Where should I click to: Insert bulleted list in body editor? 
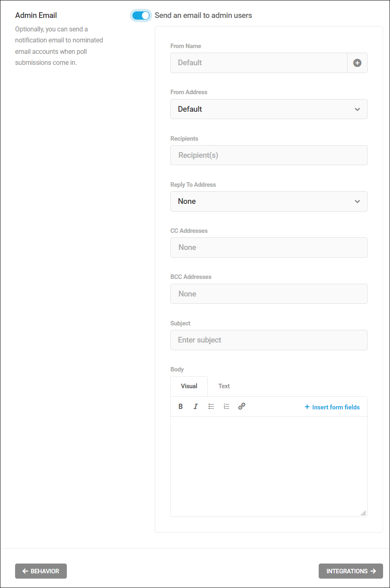(x=211, y=407)
